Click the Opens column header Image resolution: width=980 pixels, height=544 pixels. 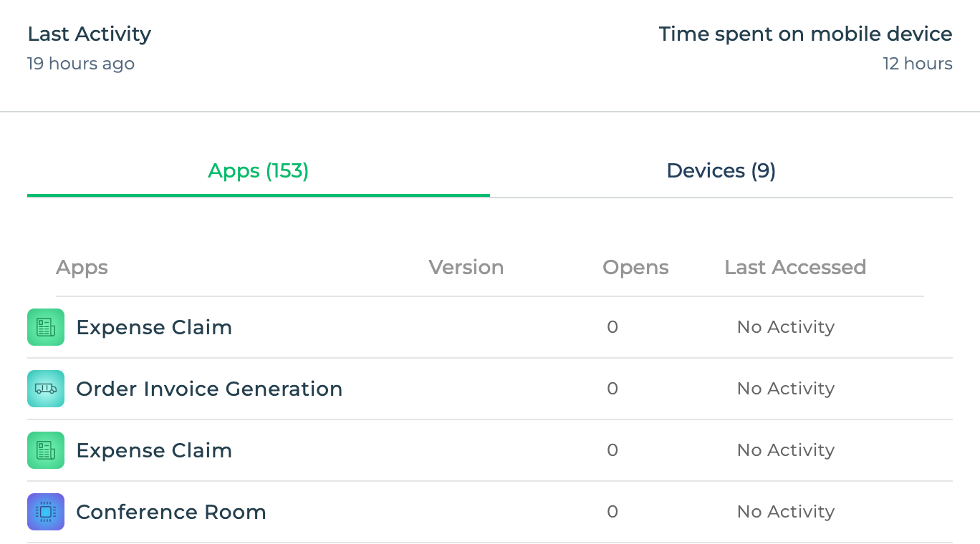tap(635, 268)
